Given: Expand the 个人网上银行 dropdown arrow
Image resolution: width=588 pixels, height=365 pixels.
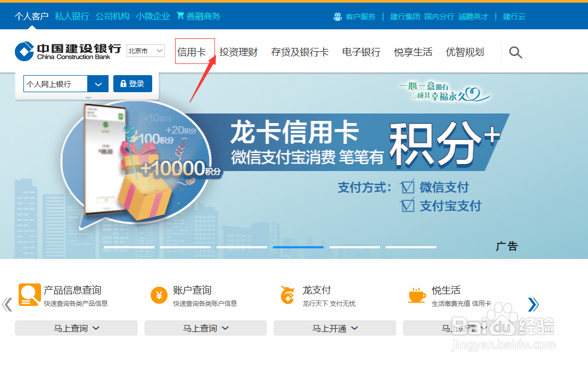Looking at the screenshot, I should [x=98, y=84].
